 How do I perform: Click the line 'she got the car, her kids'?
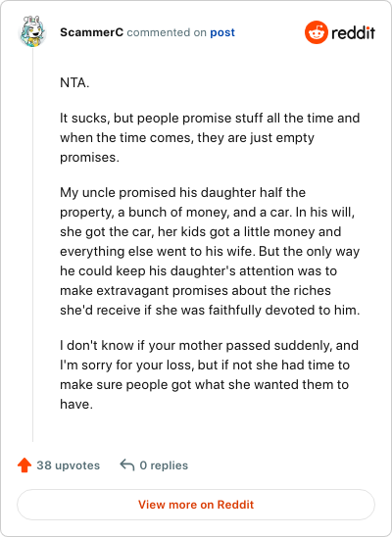point(200,232)
